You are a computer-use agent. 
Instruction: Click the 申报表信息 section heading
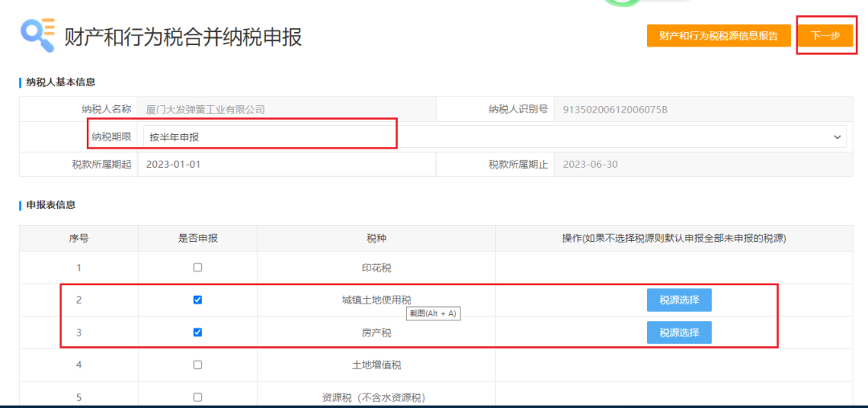pos(51,205)
